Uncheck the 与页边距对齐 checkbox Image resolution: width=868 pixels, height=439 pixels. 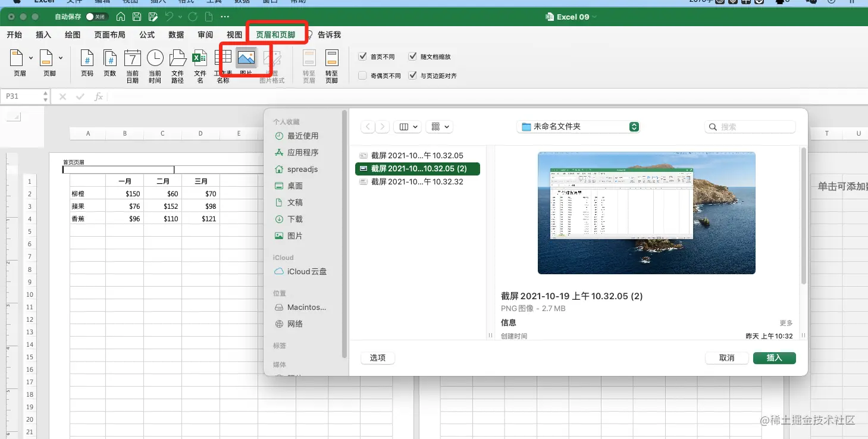tap(413, 76)
